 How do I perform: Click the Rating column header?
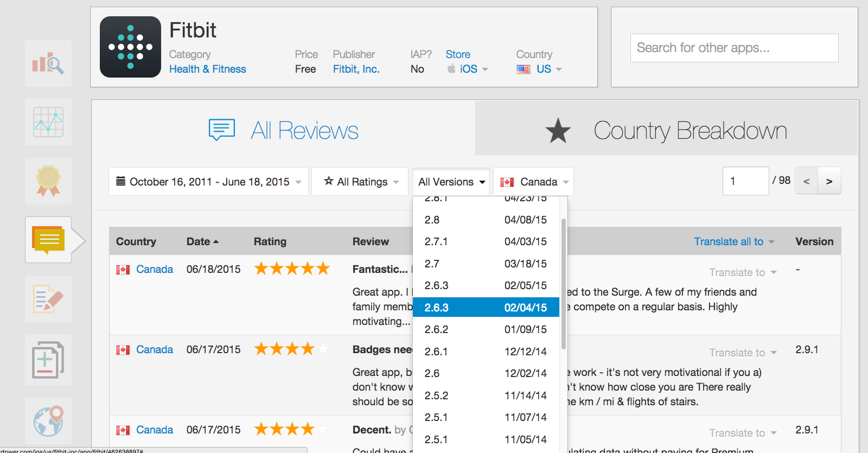point(270,241)
